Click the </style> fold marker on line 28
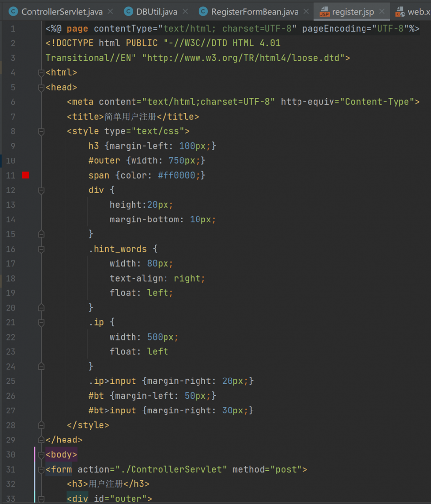 point(41,425)
